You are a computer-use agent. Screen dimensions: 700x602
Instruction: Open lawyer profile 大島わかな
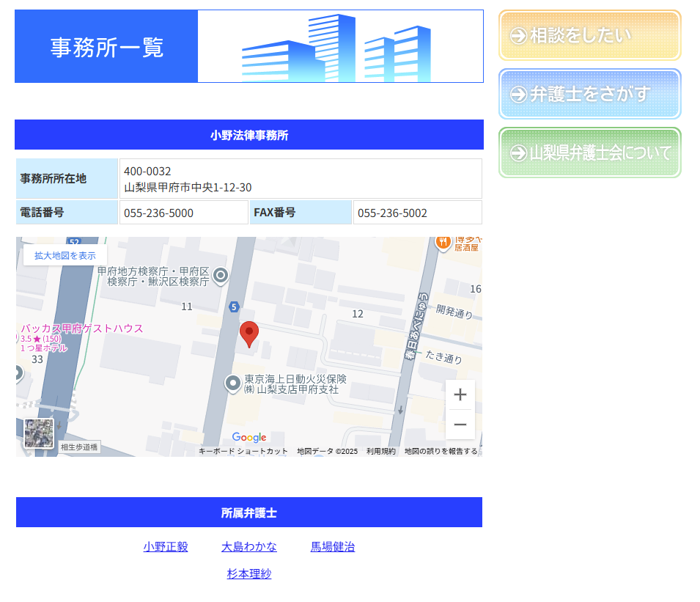point(249,547)
